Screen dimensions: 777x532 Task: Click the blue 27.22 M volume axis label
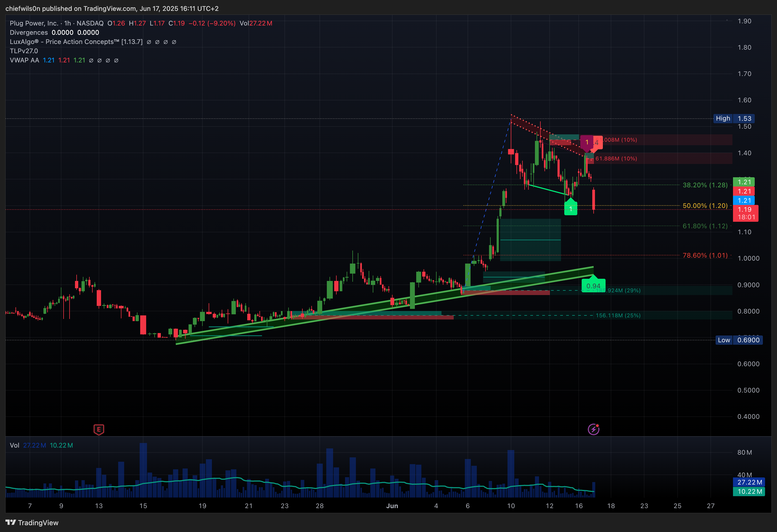point(749,482)
